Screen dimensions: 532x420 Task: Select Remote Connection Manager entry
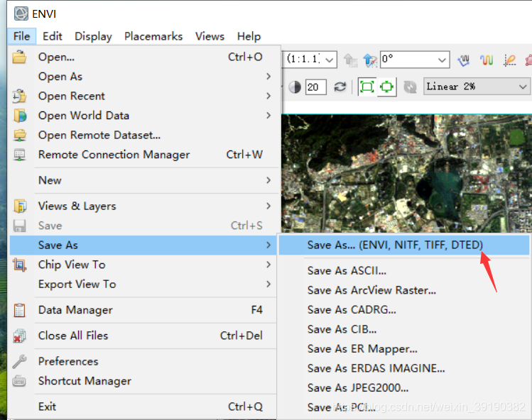144,155
